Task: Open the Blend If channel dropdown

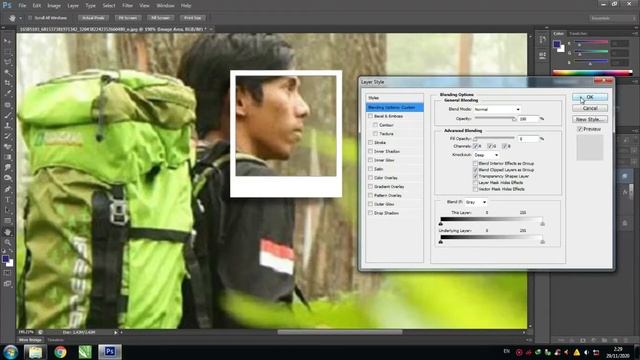Action: coord(476,202)
